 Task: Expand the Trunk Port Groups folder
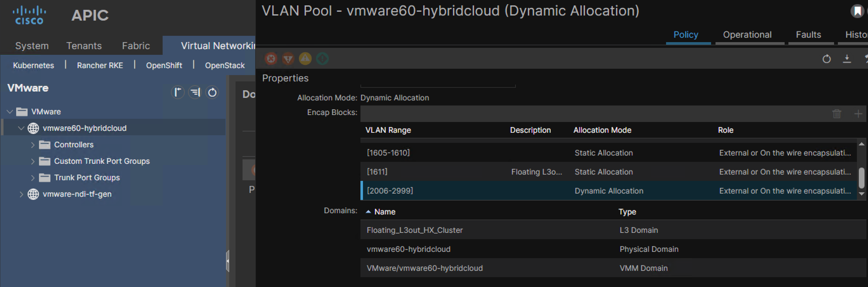(x=33, y=178)
